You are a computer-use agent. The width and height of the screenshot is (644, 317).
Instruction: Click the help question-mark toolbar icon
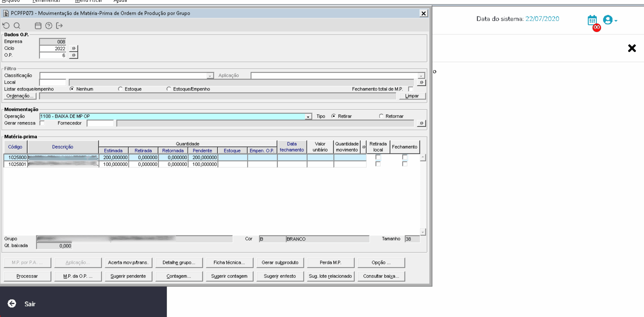pyautogui.click(x=49, y=26)
